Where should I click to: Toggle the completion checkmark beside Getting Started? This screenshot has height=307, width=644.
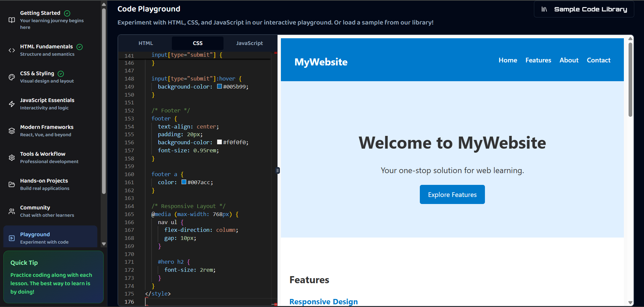pos(66,13)
